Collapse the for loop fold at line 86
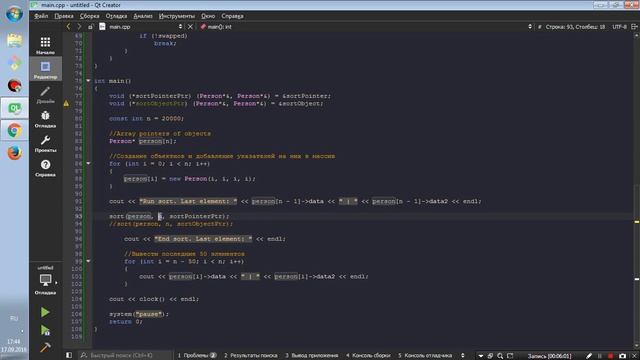The image size is (640, 360). (x=88, y=163)
